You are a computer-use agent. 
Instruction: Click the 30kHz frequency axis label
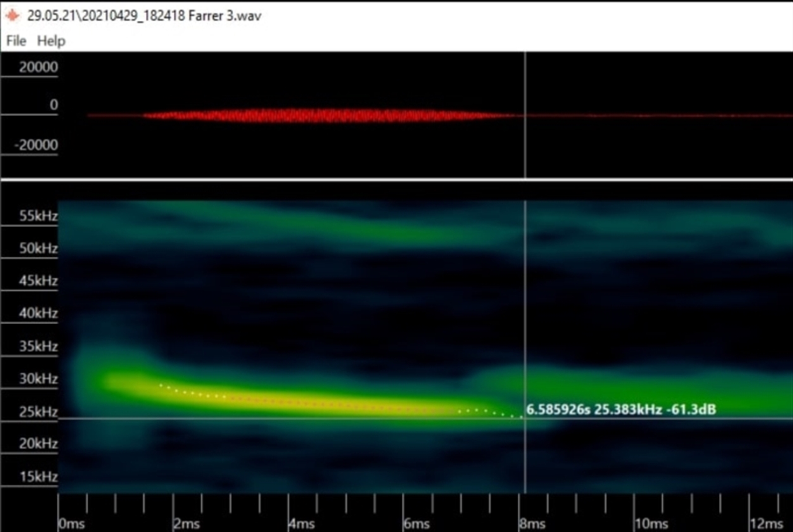pos(38,378)
